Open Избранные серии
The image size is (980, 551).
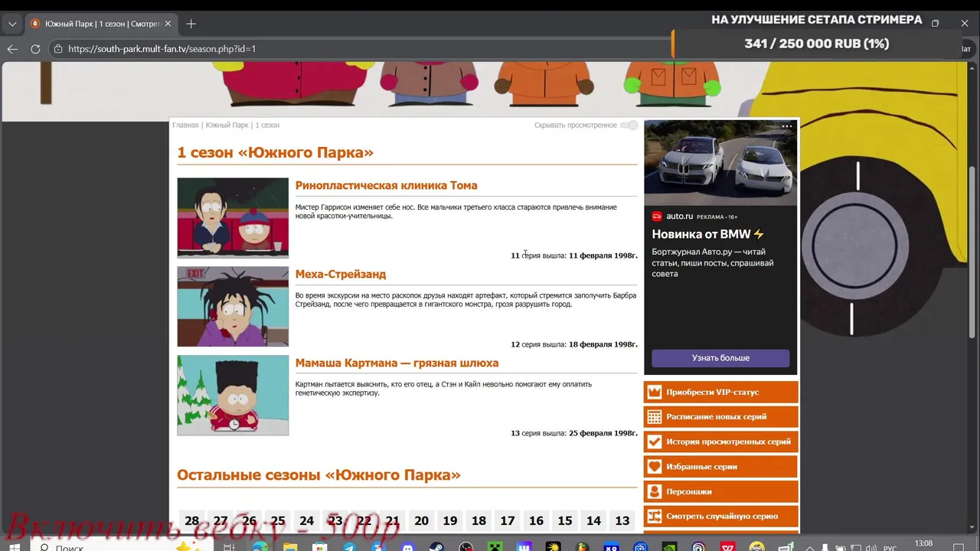(x=721, y=467)
